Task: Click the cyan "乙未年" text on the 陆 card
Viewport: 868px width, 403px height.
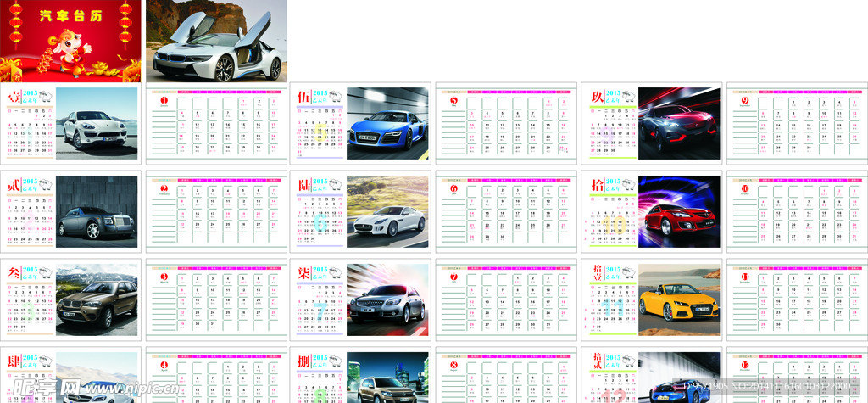Action: click(320, 188)
